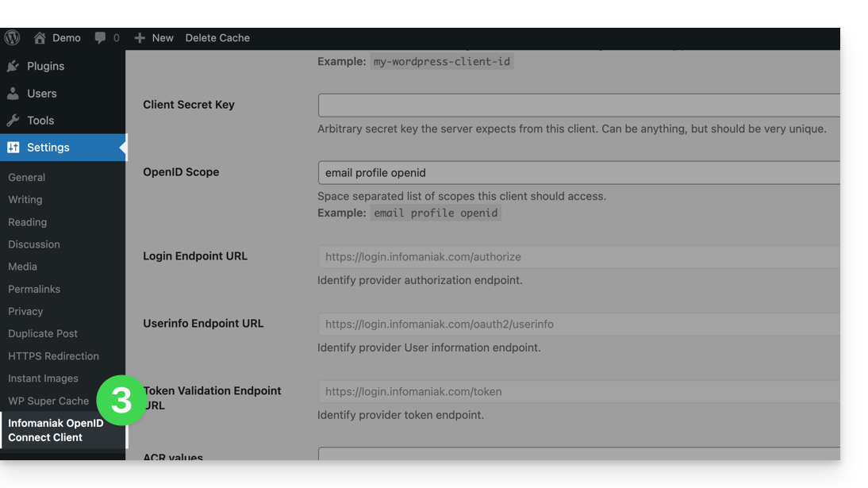
Task: Go to Permalinks settings
Action: tap(34, 289)
